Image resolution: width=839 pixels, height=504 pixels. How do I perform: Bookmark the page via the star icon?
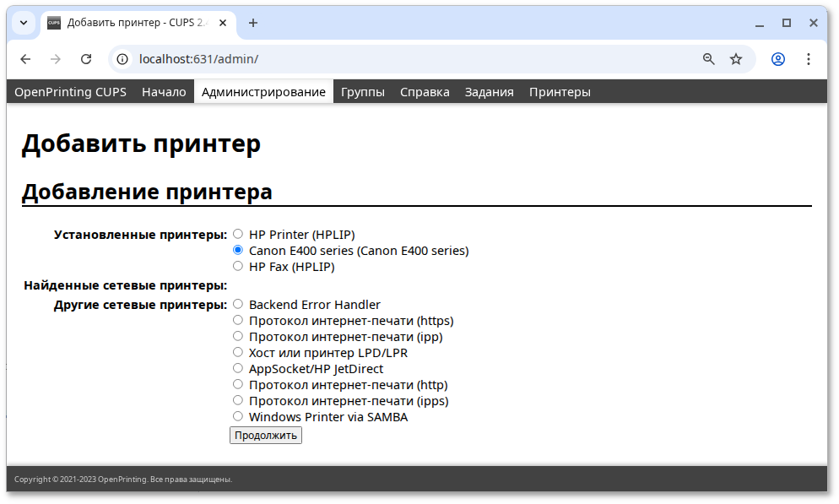click(x=735, y=59)
